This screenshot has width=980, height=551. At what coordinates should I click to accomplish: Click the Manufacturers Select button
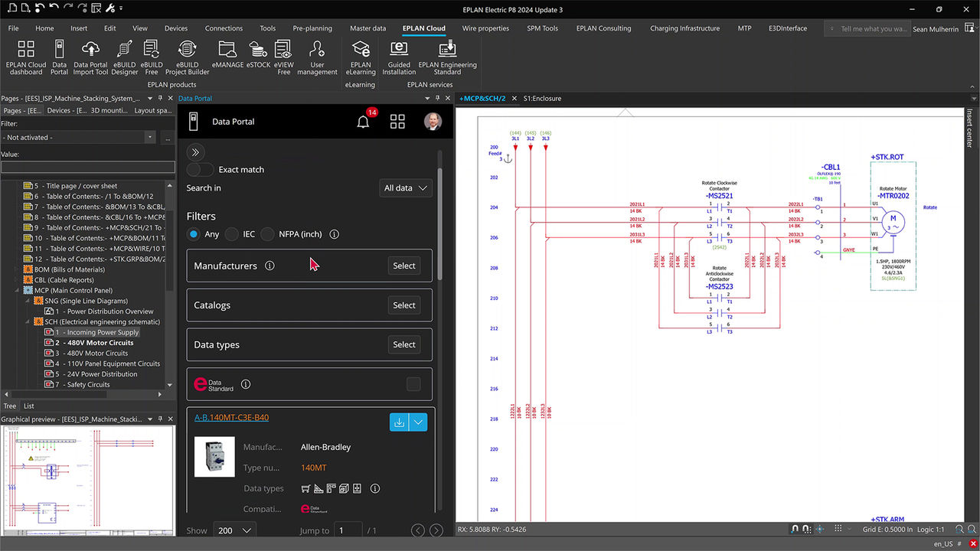click(x=403, y=266)
